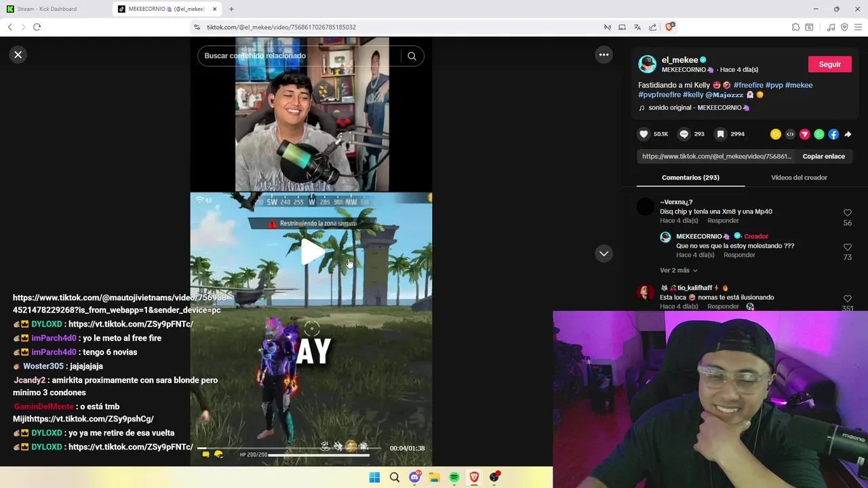This screenshot has width=868, height=488.
Task: Open the el_mekee username link
Action: (679, 60)
